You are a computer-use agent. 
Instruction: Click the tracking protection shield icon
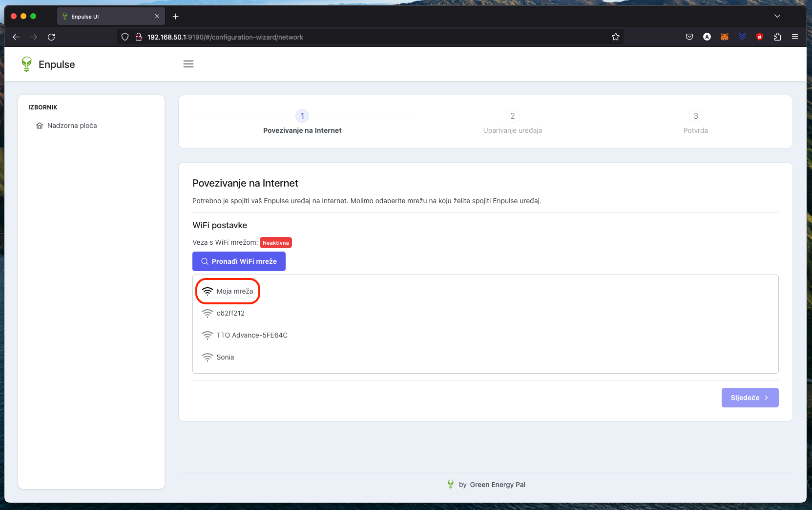[125, 37]
